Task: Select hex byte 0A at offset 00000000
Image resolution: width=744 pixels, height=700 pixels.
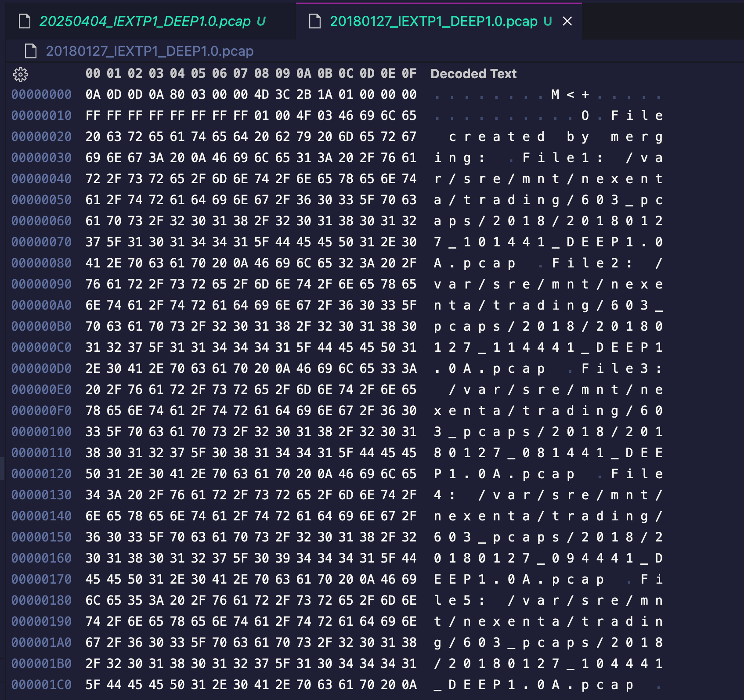Action: pyautogui.click(x=92, y=94)
